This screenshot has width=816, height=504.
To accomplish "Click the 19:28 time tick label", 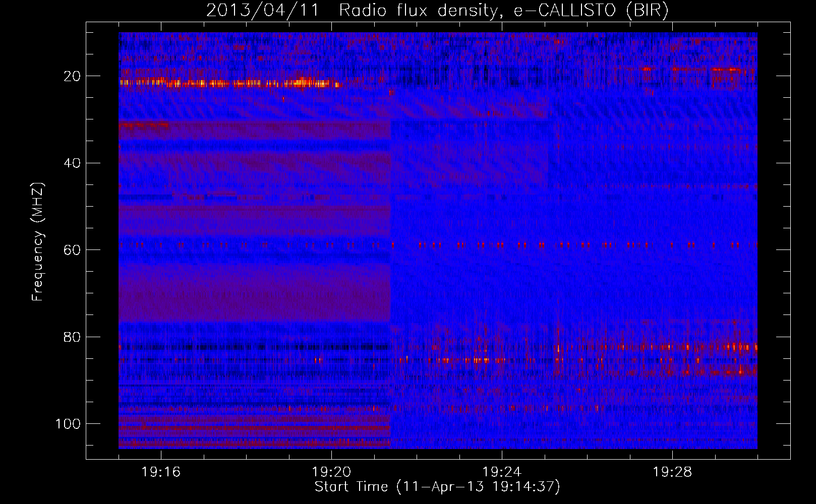I will point(672,472).
